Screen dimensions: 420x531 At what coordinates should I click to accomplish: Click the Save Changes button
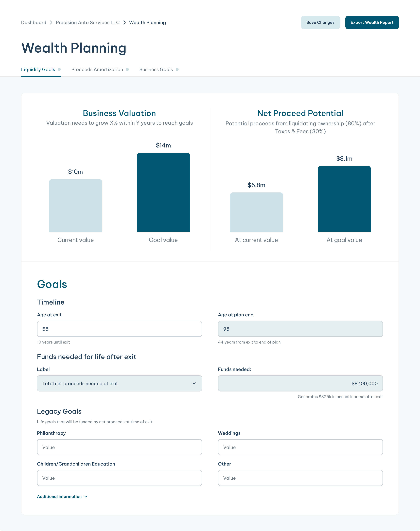click(320, 22)
